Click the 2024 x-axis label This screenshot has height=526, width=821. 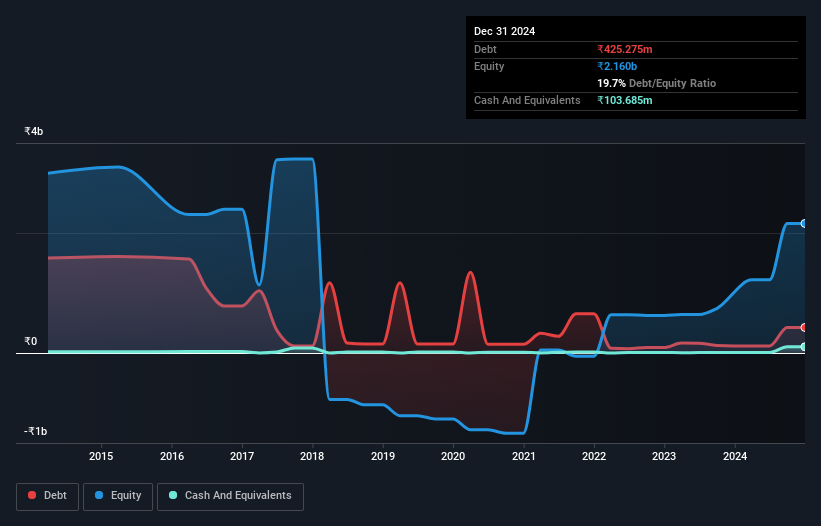[x=735, y=456]
